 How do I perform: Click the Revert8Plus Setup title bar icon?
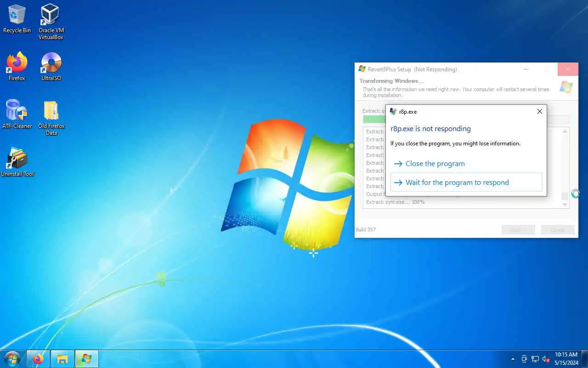[x=362, y=69]
